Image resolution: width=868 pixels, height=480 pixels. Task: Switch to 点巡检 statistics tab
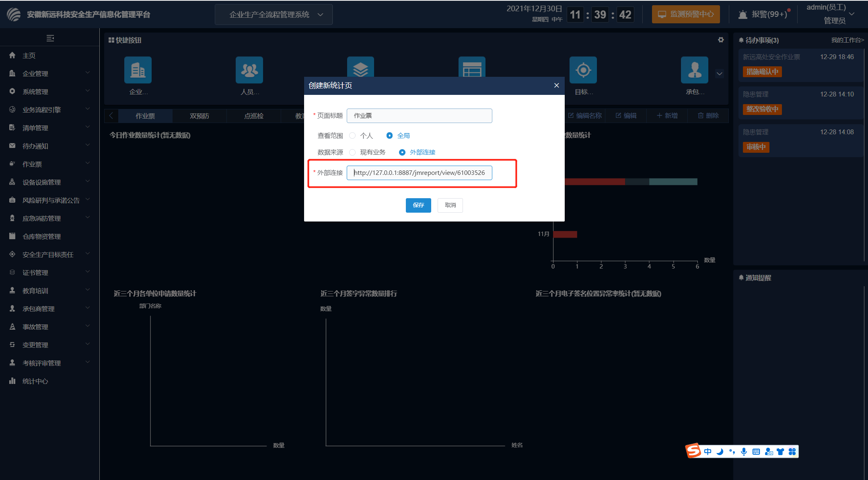click(254, 116)
